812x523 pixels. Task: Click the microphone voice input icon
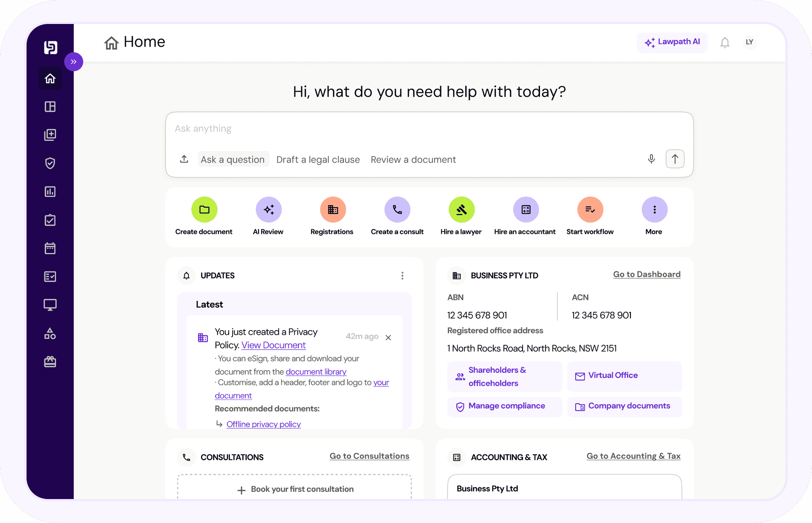click(651, 159)
